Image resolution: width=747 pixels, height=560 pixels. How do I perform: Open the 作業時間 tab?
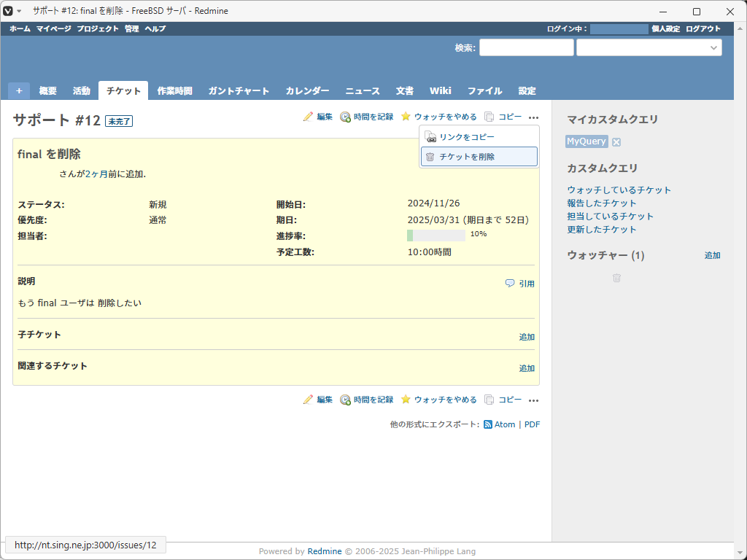click(174, 90)
